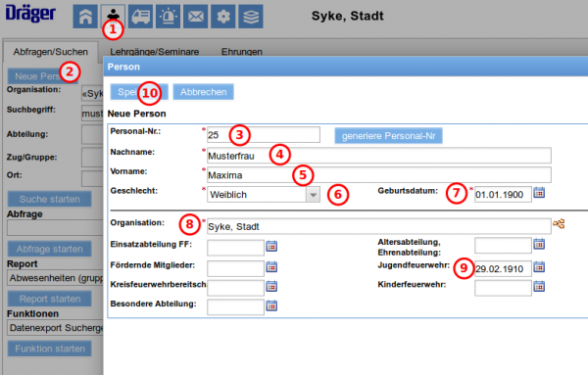Click the Ort field in search panel

tap(92, 178)
